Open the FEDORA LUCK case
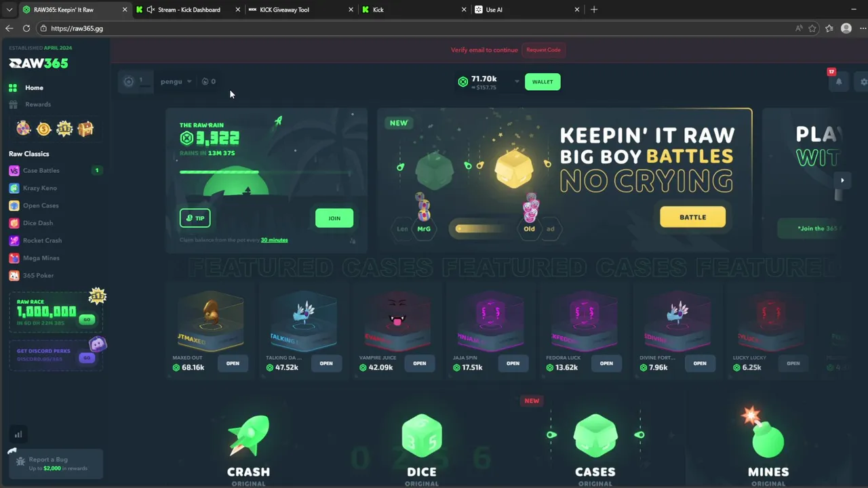Screen dimensions: 868x488 pos(606,363)
